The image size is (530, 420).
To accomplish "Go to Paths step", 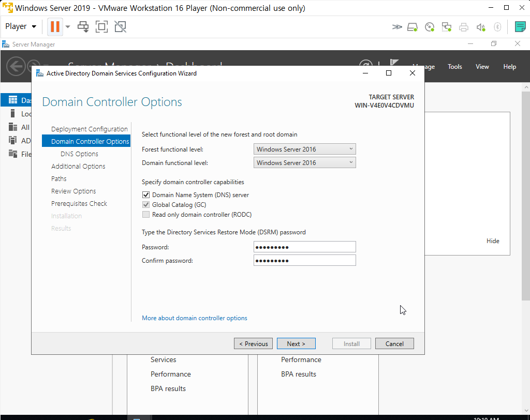I will point(59,179).
